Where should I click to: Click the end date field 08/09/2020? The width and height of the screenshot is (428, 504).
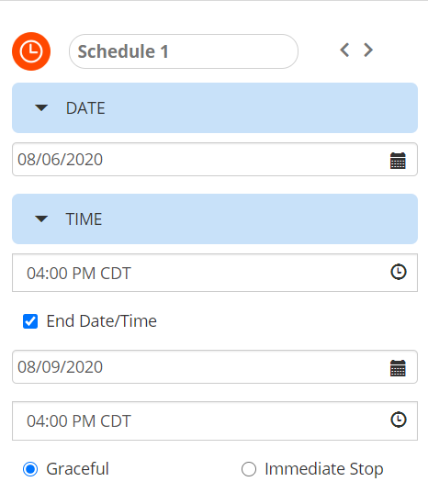(215, 366)
